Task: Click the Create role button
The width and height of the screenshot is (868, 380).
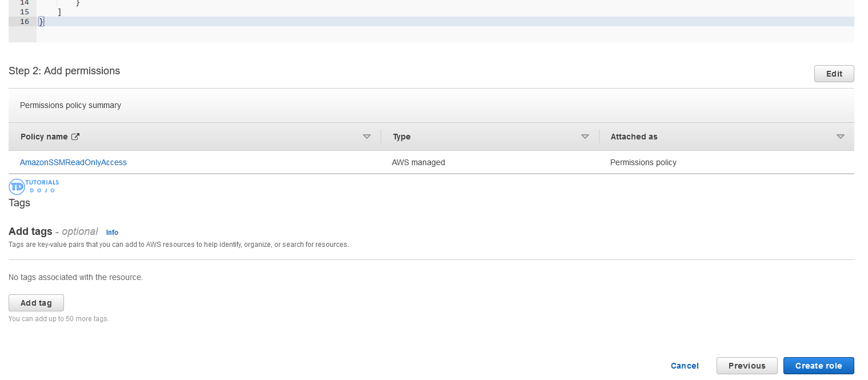Action: click(x=818, y=366)
